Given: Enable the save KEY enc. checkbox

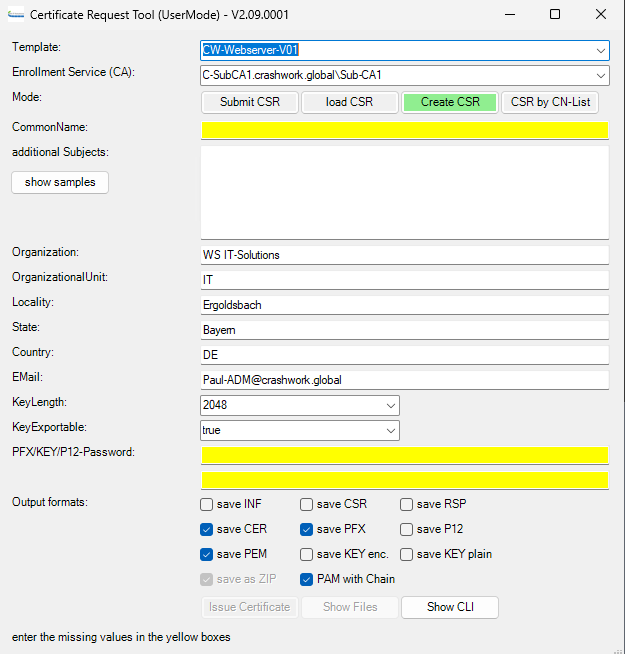Looking at the screenshot, I should [x=306, y=555].
